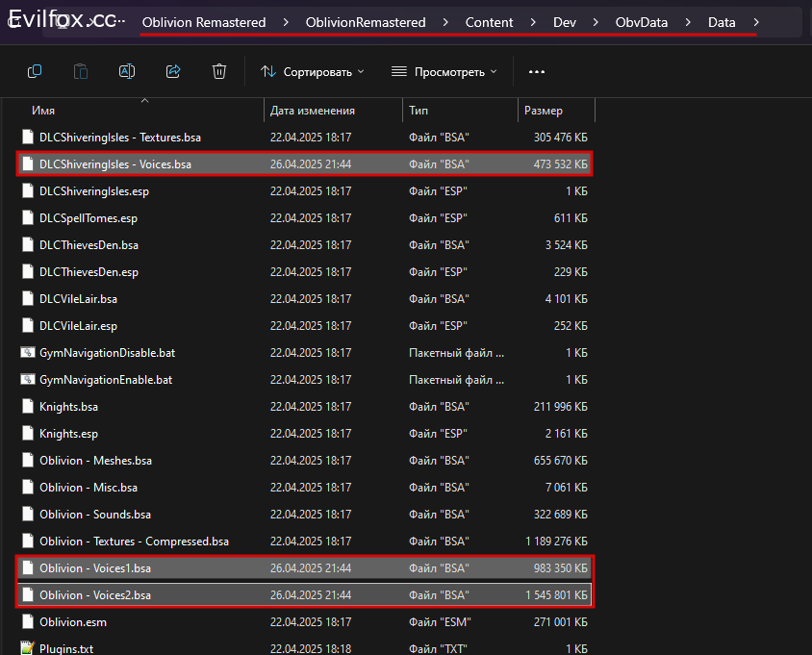
Task: Click file icon of Oblivion - Meshes.bsa
Action: click(28, 460)
